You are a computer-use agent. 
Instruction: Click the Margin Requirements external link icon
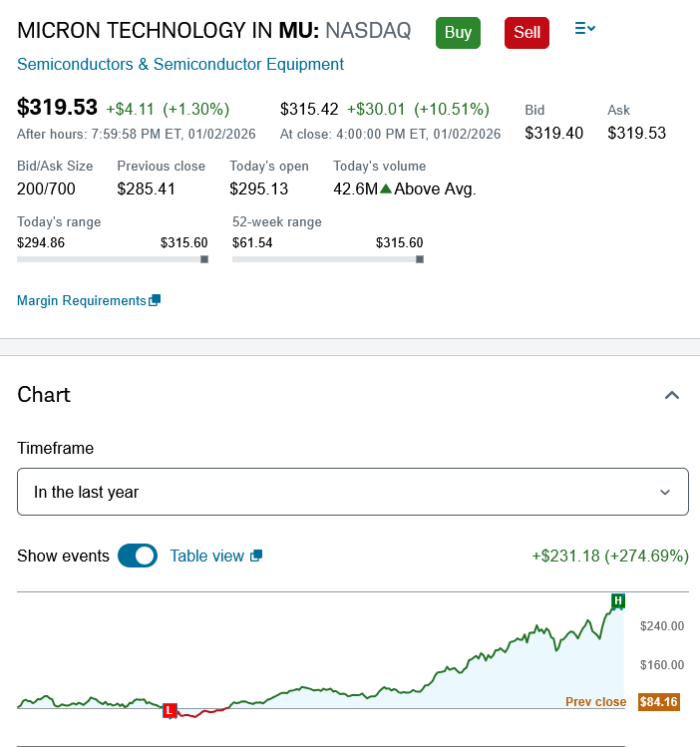155,301
